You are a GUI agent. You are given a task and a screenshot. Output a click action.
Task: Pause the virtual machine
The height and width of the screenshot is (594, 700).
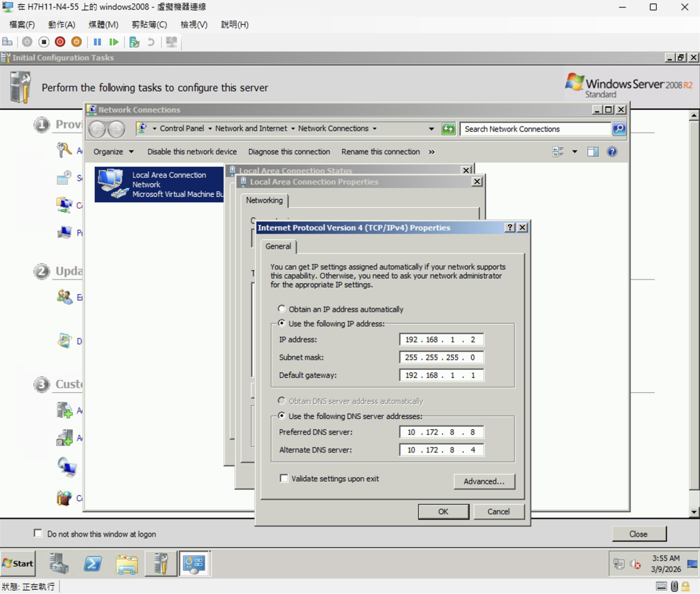coord(97,42)
